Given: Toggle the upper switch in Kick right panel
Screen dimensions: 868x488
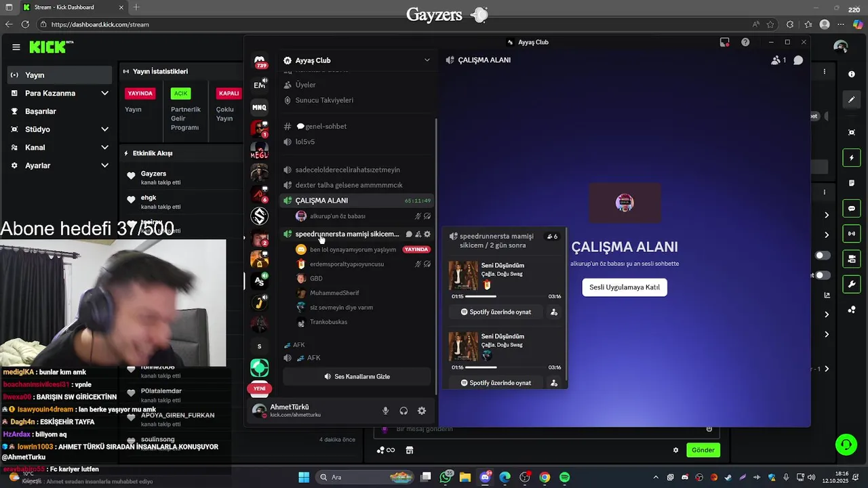Looking at the screenshot, I should point(822,256).
